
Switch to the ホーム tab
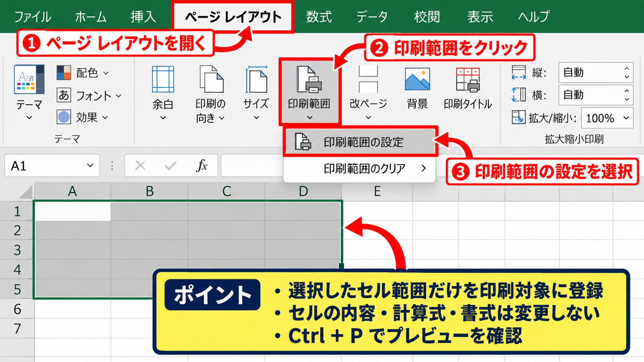(x=91, y=17)
